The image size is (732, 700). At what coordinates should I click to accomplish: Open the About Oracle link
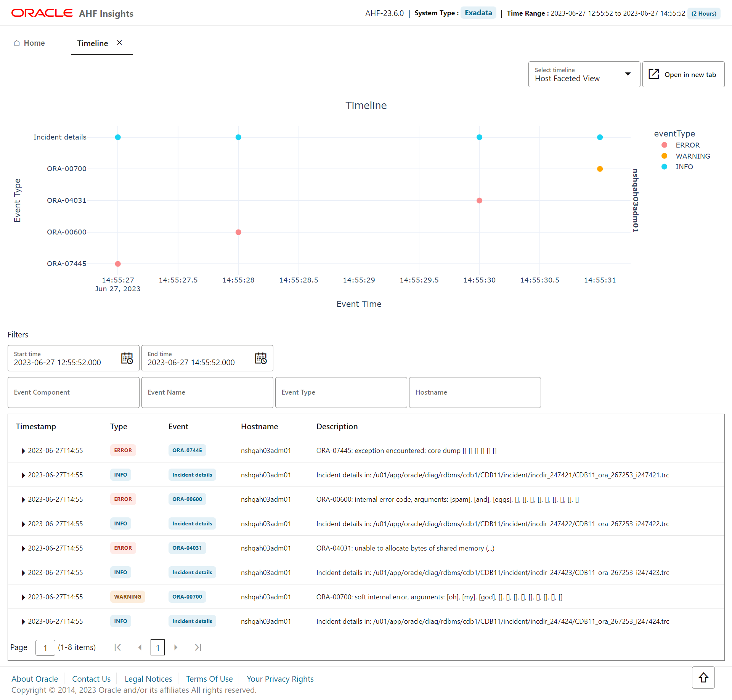(x=35, y=679)
